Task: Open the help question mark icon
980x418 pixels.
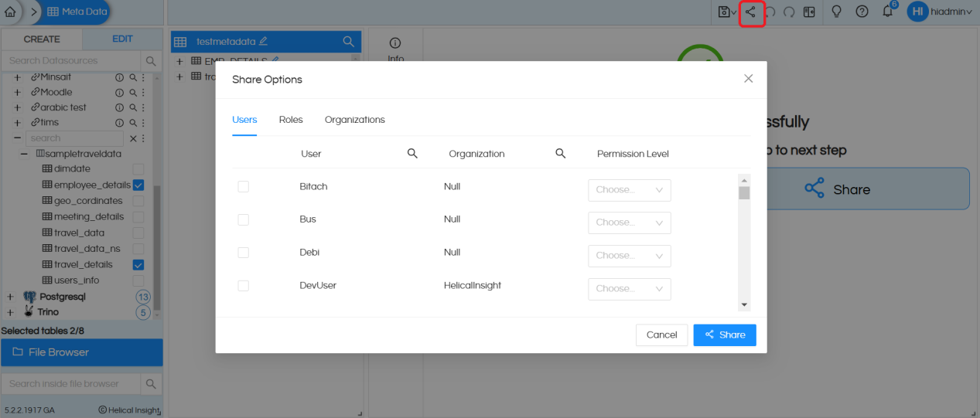Action: (862, 12)
